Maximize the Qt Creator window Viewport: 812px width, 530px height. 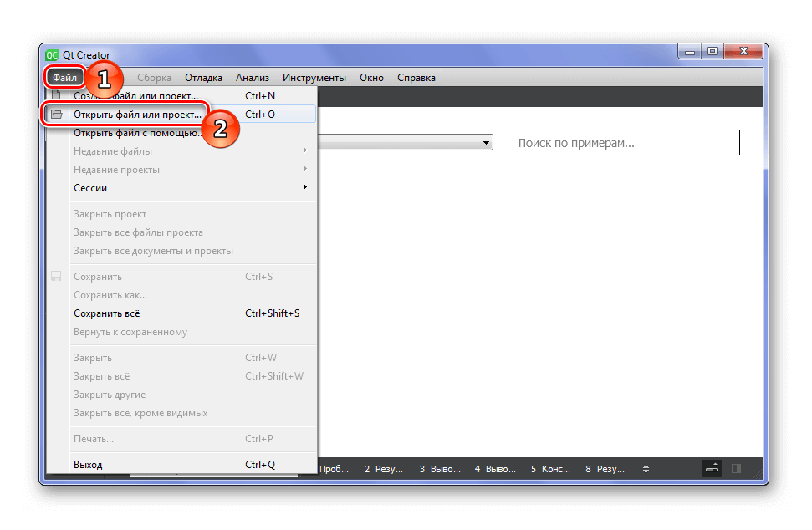pyautogui.click(x=712, y=52)
